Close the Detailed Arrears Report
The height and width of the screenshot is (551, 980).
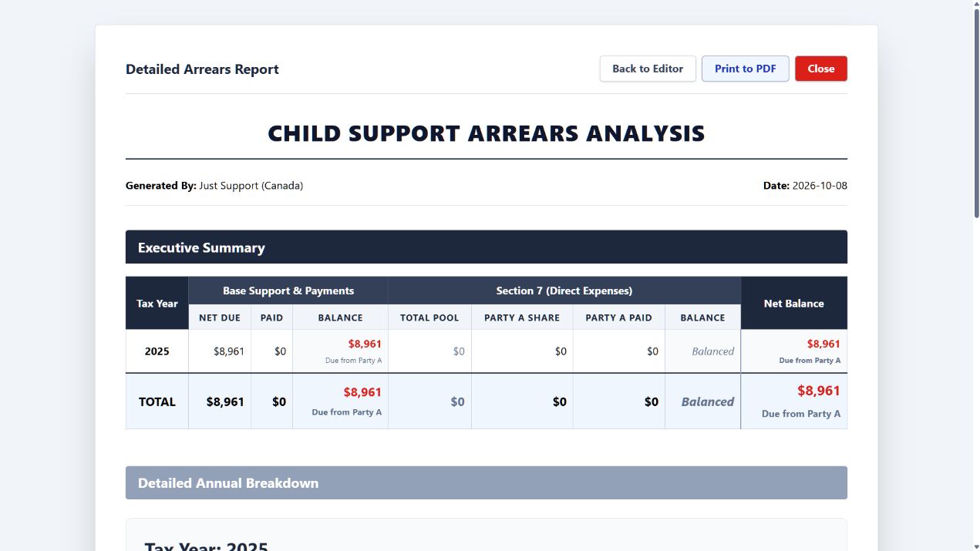821,69
